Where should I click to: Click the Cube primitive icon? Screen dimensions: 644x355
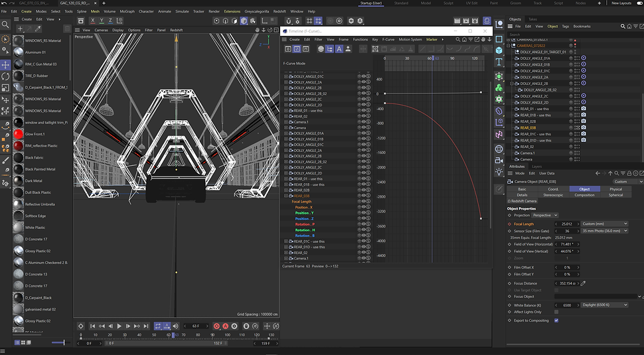(499, 50)
